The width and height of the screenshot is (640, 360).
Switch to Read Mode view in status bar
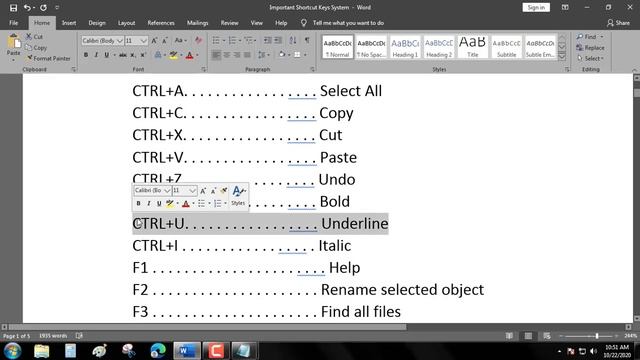pyautogui.click(x=509, y=336)
